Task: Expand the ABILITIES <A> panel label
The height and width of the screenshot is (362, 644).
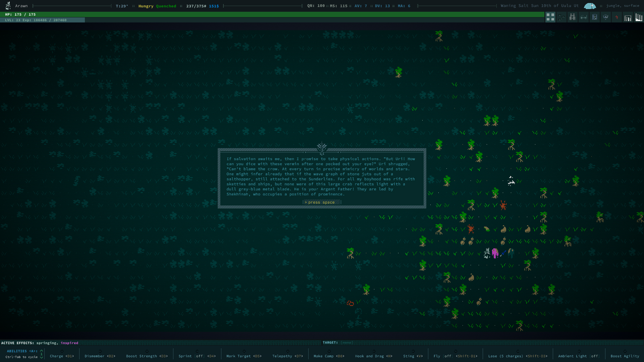Action: pos(22,351)
